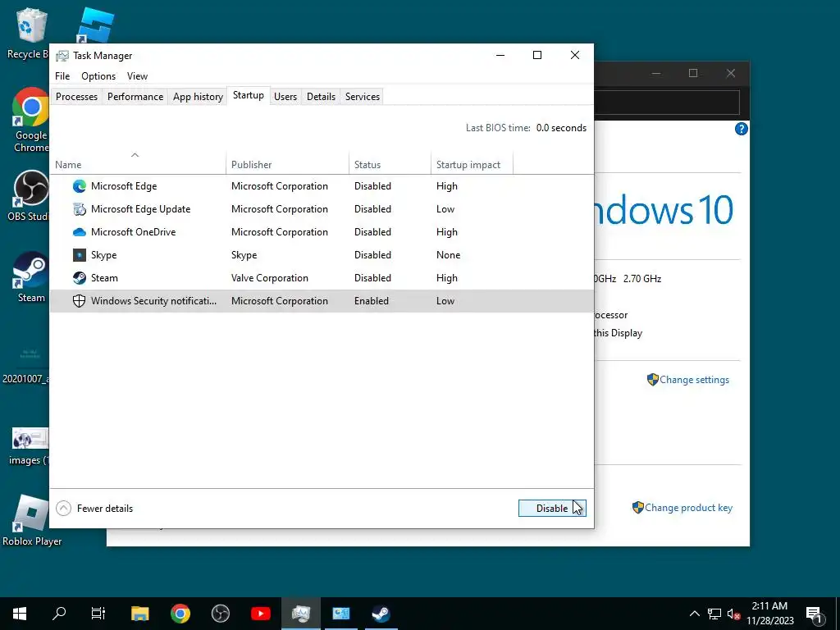Click the None startup impact cell
The image size is (840, 630).
[x=449, y=255]
